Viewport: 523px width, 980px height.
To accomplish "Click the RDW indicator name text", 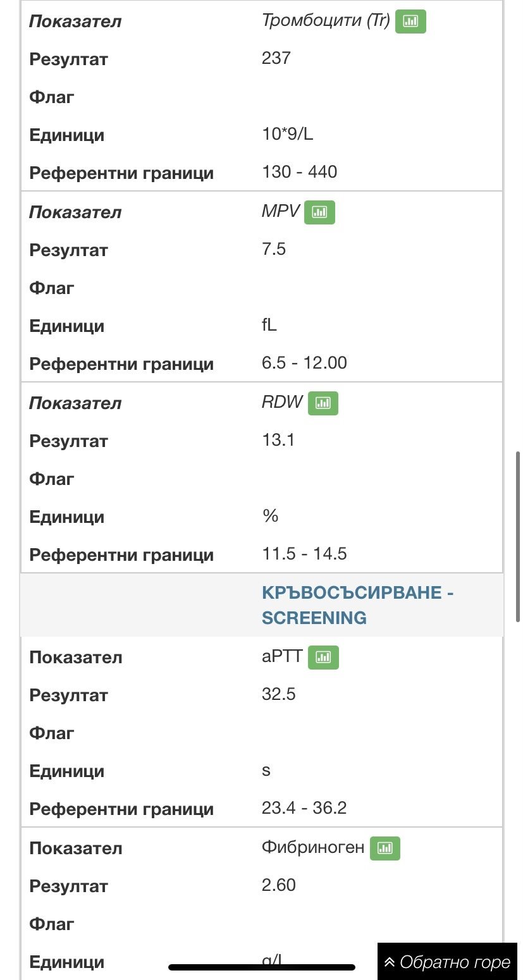I will [282, 403].
